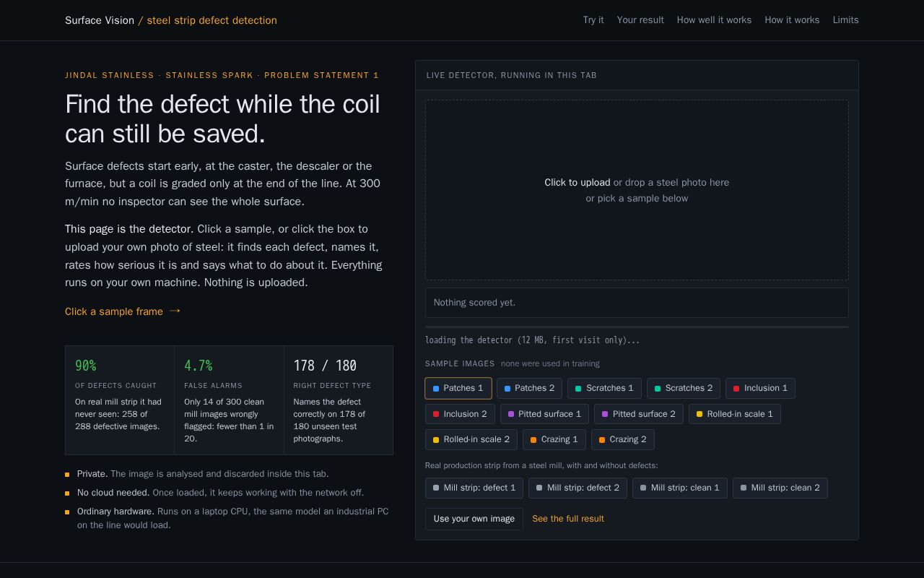Click the loading the detector status text
The height and width of the screenshot is (578, 924).
click(532, 340)
